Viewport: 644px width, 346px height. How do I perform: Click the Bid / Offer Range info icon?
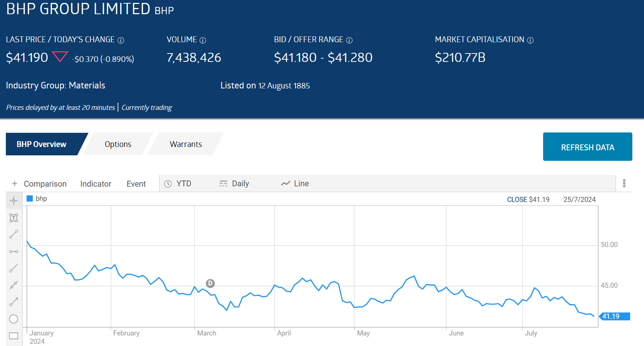(349, 40)
